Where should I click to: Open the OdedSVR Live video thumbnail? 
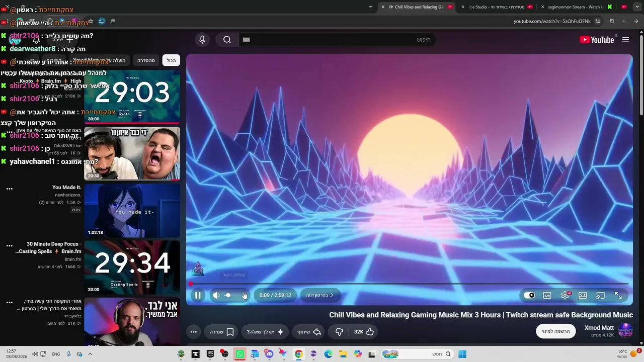coord(132,153)
